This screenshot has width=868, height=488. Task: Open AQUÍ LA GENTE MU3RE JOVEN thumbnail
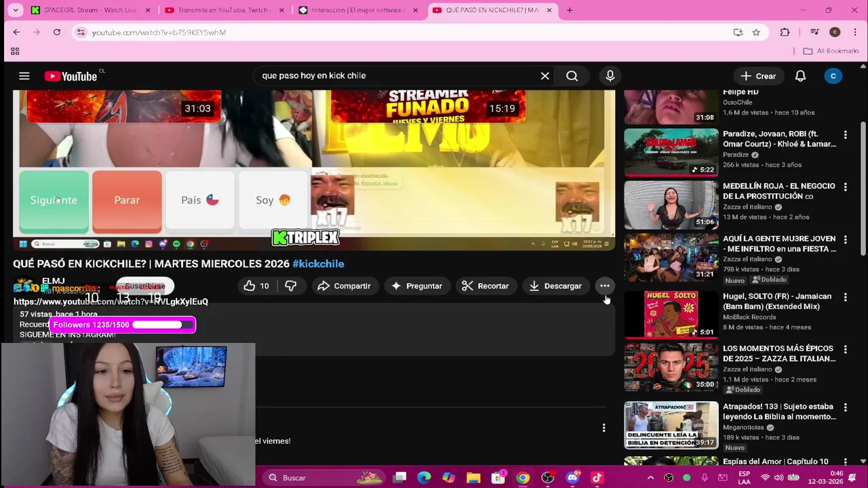pyautogui.click(x=671, y=257)
